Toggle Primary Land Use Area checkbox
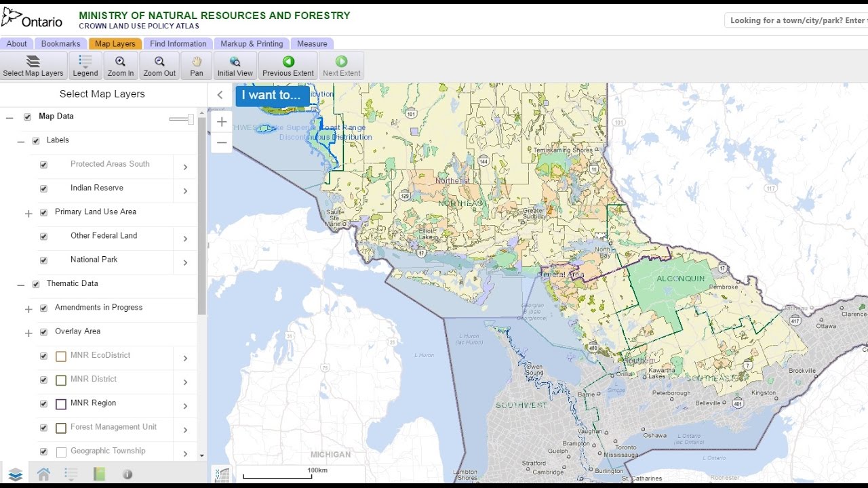Viewport: 868px width, 488px height. tap(43, 212)
